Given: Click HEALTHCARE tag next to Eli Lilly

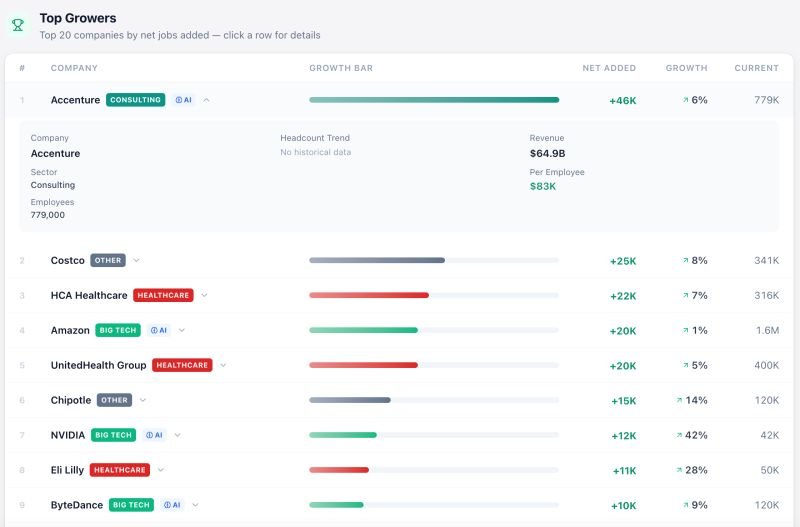Looking at the screenshot, I should pos(120,470).
